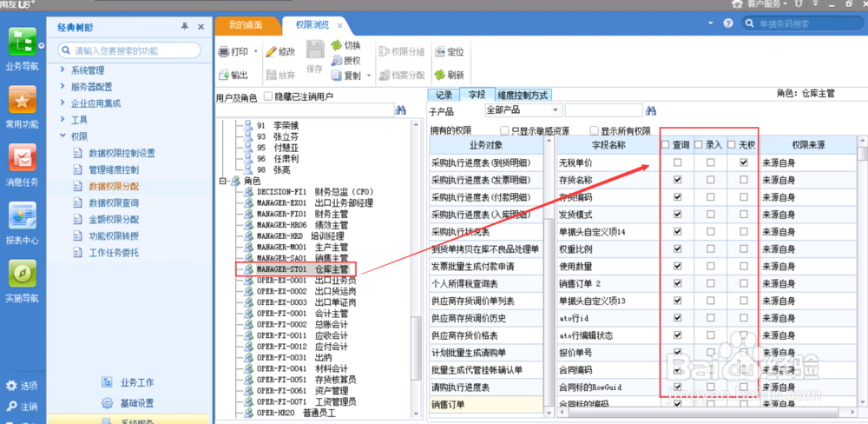The image size is (868, 424).
Task: Open the 报表中心 report center icon
Action: 23,215
